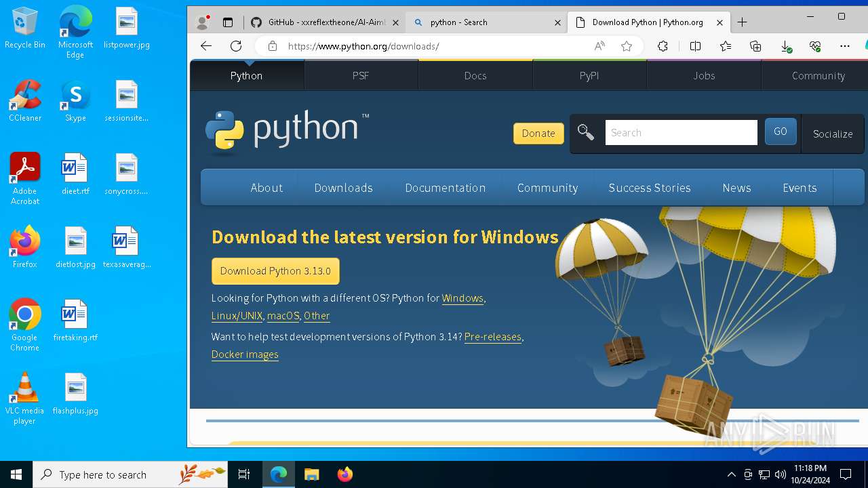This screenshot has width=868, height=488.
Task: Open the Success Stories menu item
Action: (x=650, y=188)
